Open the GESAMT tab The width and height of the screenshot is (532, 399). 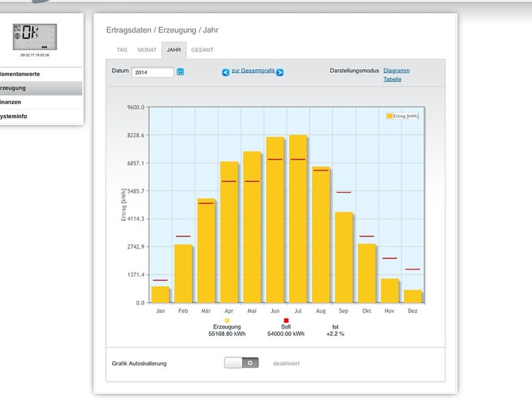tap(202, 50)
